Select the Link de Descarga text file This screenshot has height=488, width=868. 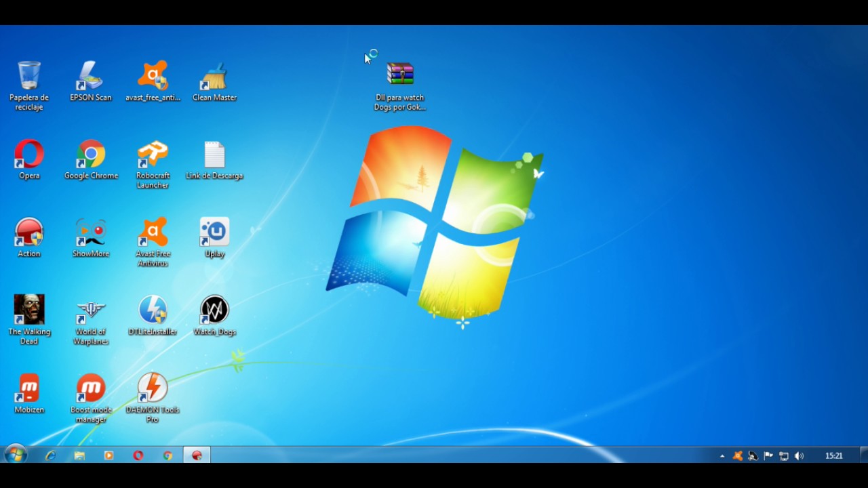coord(214,159)
